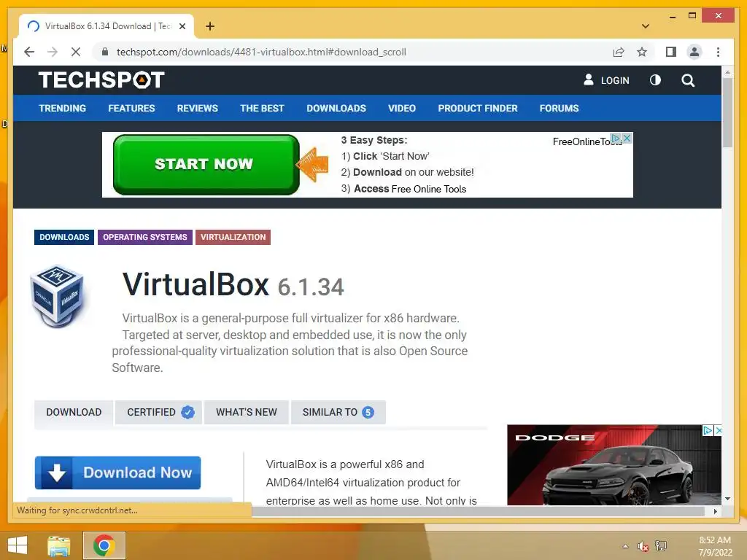The image size is (747, 560).
Task: Click the share page icon in address bar
Action: coord(619,52)
